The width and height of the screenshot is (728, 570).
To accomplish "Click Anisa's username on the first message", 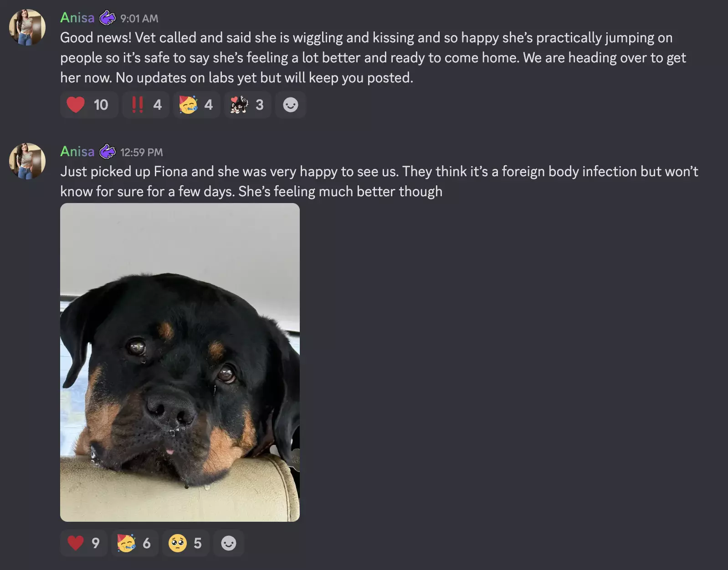I will pyautogui.click(x=77, y=18).
